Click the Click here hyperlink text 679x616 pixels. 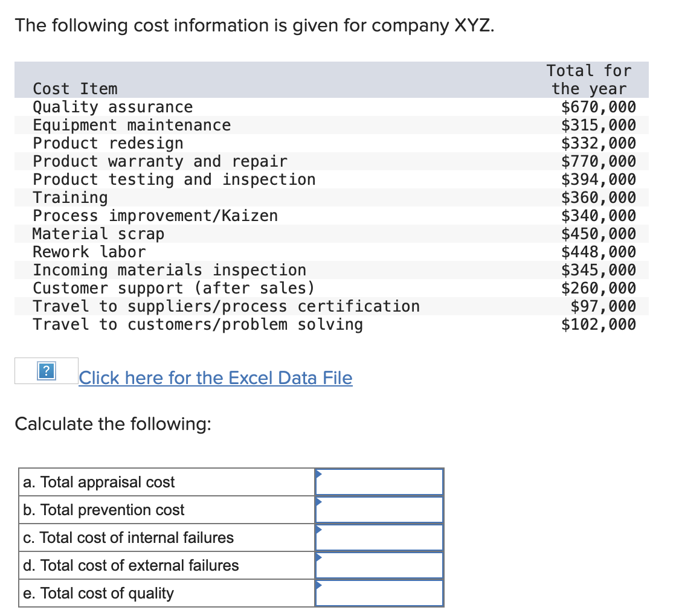(215, 377)
